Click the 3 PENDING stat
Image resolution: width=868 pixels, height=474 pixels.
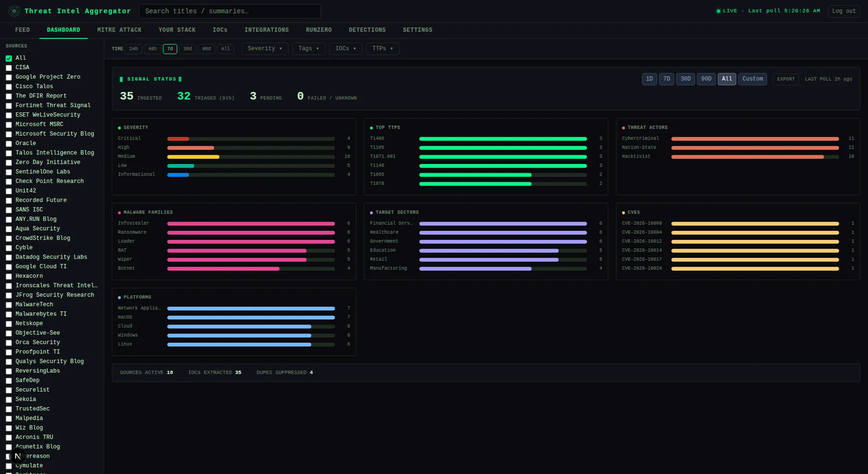coord(265,97)
